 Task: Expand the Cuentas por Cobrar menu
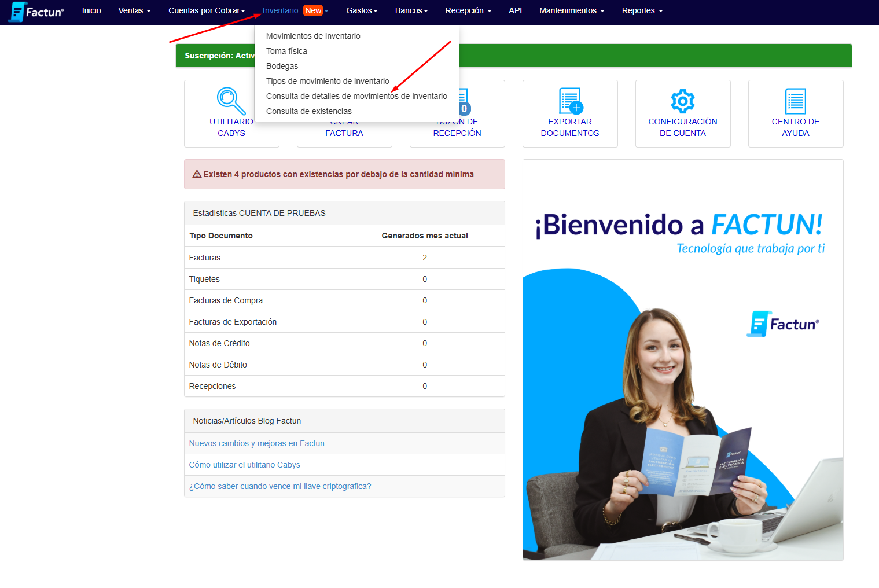(207, 10)
